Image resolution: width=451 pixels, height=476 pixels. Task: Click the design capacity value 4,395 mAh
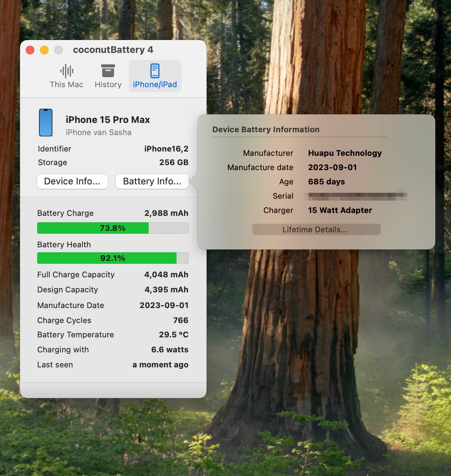[x=166, y=290]
